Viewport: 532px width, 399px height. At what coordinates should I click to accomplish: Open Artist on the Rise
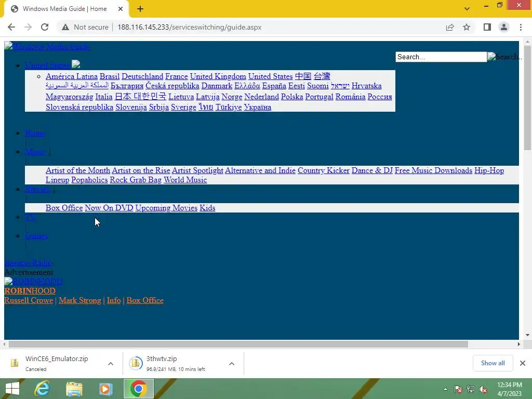pyautogui.click(x=141, y=170)
